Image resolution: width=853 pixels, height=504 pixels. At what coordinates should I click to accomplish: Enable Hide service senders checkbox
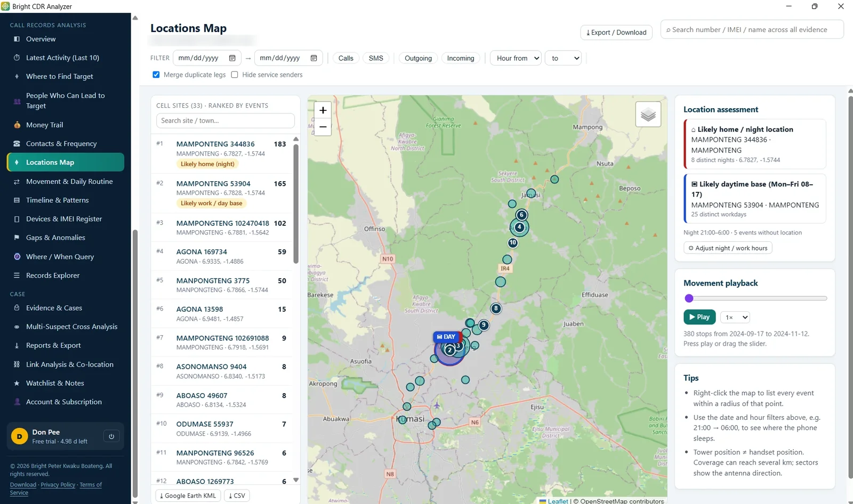point(235,75)
